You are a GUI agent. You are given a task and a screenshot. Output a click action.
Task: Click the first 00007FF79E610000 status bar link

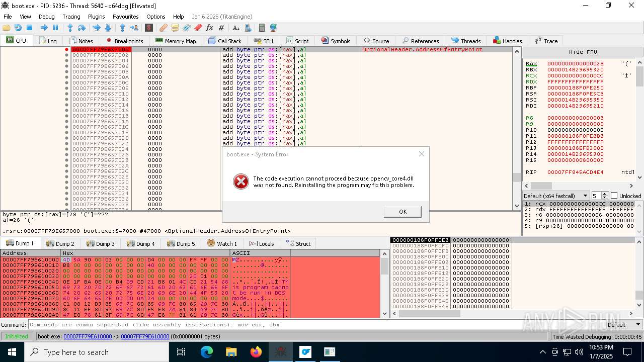[x=88, y=336]
